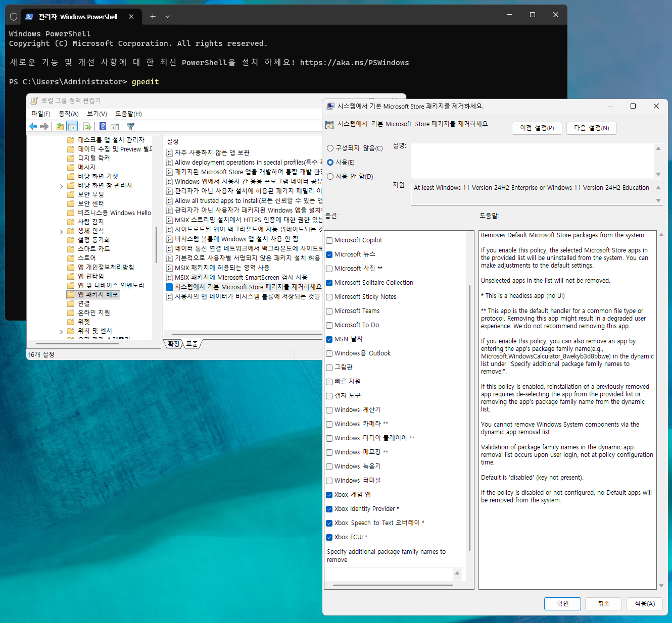Click the forward arrow in gpedit toolbar
This screenshot has height=623, width=672.
point(44,127)
